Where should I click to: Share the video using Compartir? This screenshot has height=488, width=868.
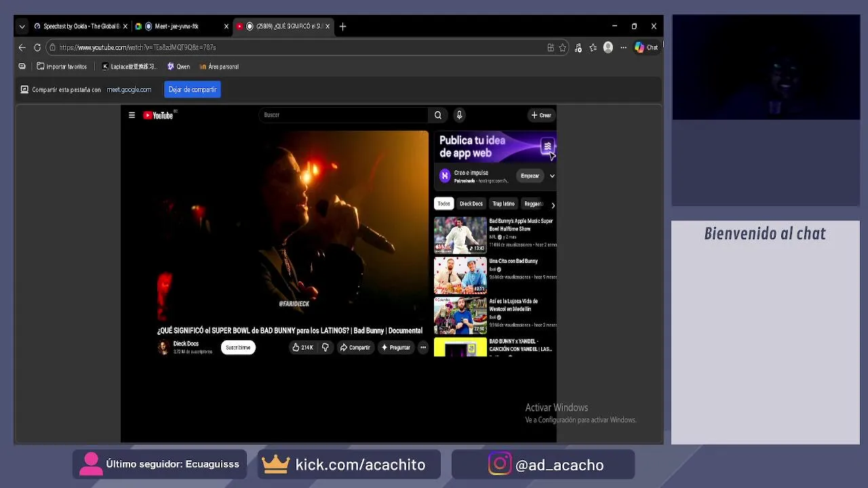(355, 348)
